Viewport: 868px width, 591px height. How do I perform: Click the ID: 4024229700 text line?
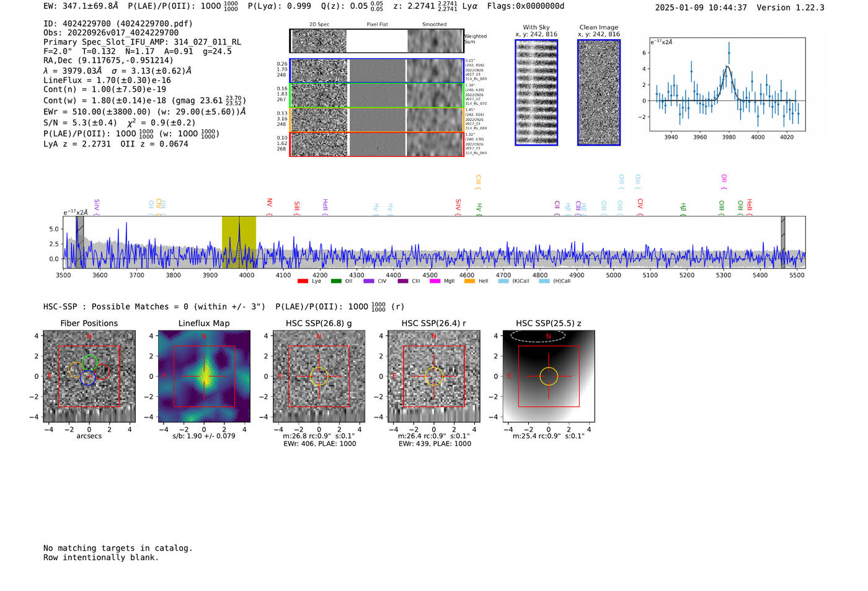click(118, 24)
